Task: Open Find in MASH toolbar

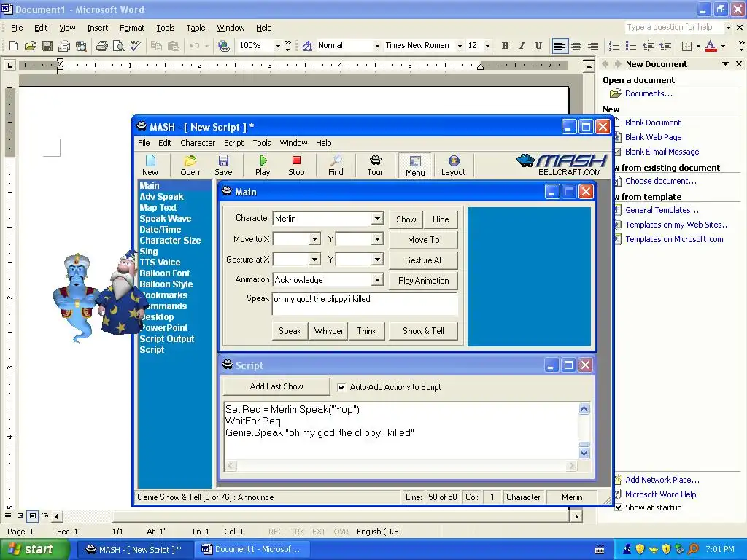Action: pos(336,165)
